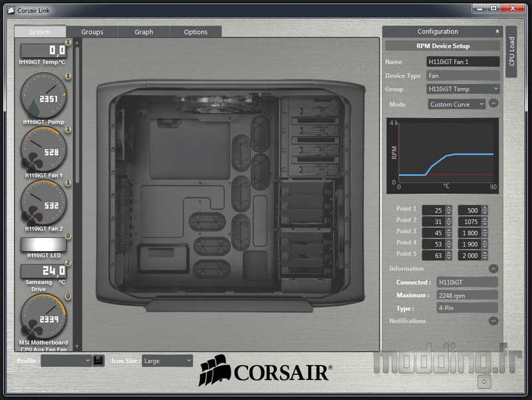Click Point 2 temperature field 31
This screenshot has width=532, height=400.
click(x=434, y=221)
